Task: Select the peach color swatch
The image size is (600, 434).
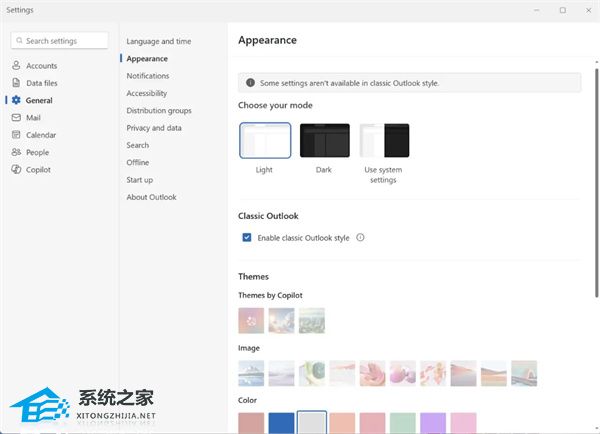Action: click(x=342, y=423)
